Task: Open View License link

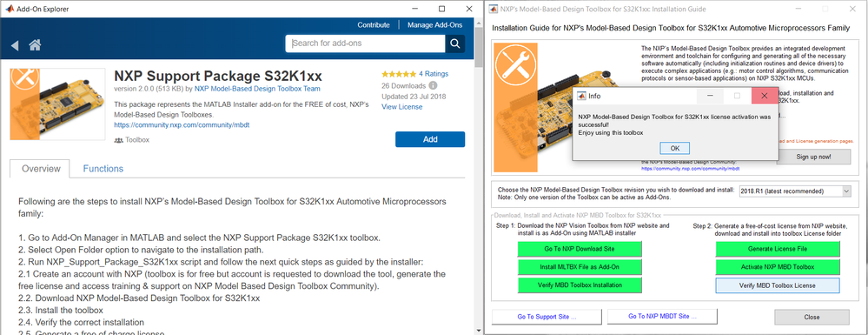Action: 402,106
